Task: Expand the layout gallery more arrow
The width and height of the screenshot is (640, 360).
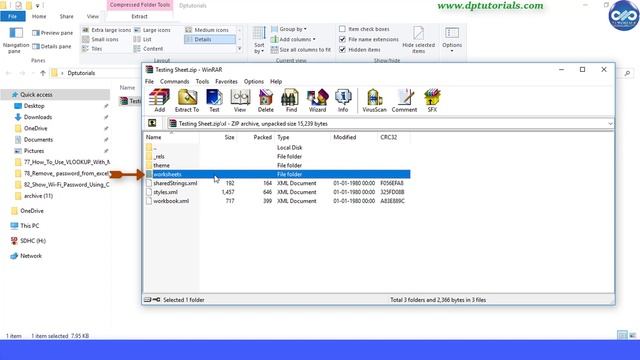Action: coord(239,49)
